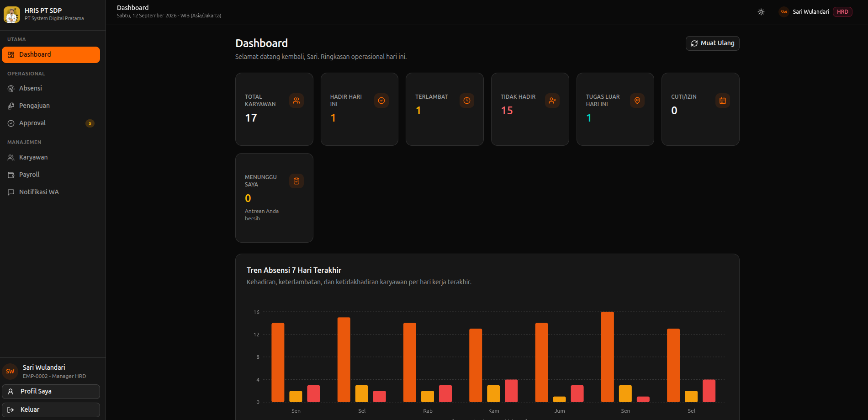Open Pengajuan in the sidebar
Image resolution: width=868 pixels, height=420 pixels.
coord(51,106)
